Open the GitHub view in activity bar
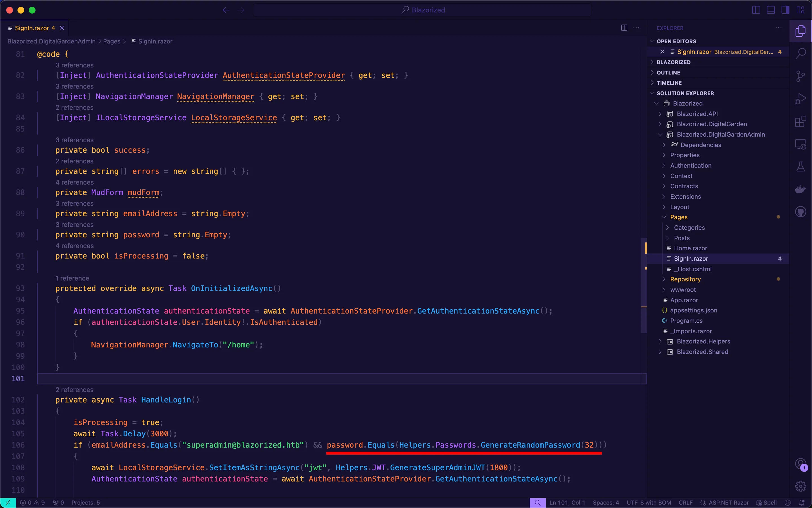 (x=800, y=212)
